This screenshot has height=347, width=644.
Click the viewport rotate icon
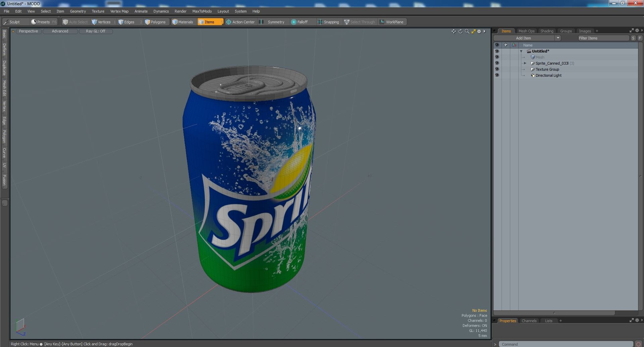[460, 31]
